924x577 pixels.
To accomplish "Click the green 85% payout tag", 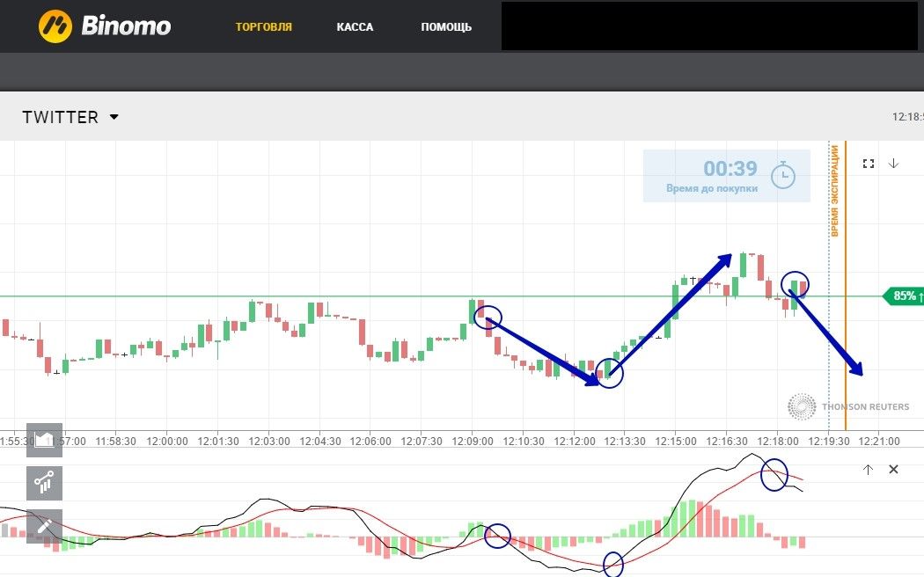I will tap(904, 296).
